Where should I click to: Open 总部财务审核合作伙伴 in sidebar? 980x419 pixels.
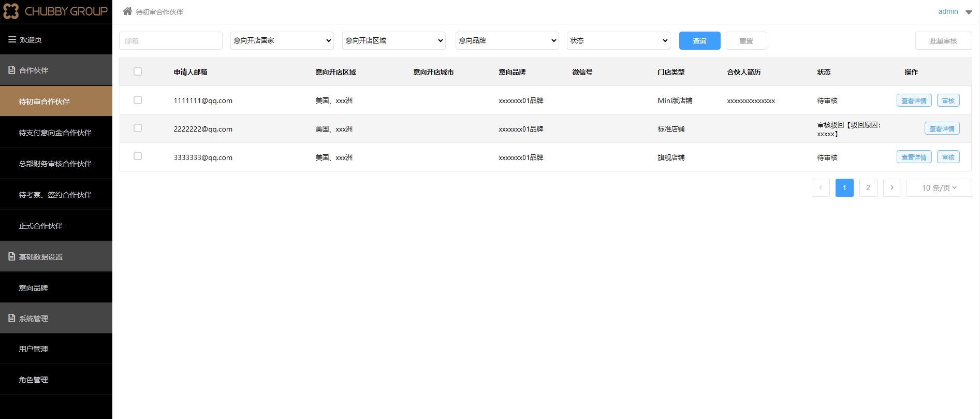pyautogui.click(x=56, y=163)
